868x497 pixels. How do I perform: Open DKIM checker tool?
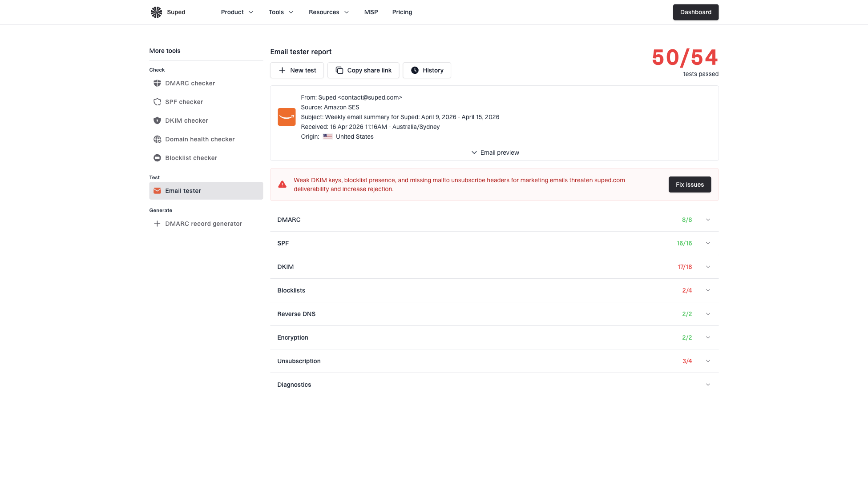pos(206,120)
